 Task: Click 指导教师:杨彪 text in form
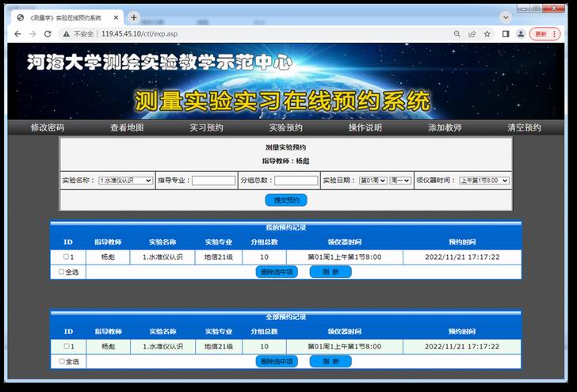[286, 161]
